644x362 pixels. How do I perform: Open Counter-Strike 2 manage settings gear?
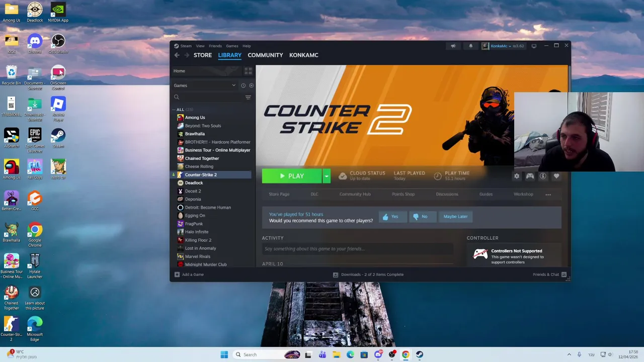pyautogui.click(x=516, y=176)
